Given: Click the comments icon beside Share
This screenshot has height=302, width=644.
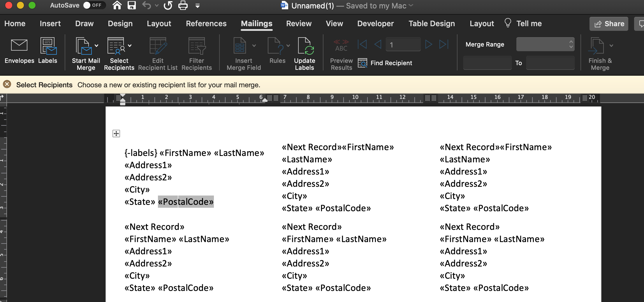Looking at the screenshot, I should (641, 24).
